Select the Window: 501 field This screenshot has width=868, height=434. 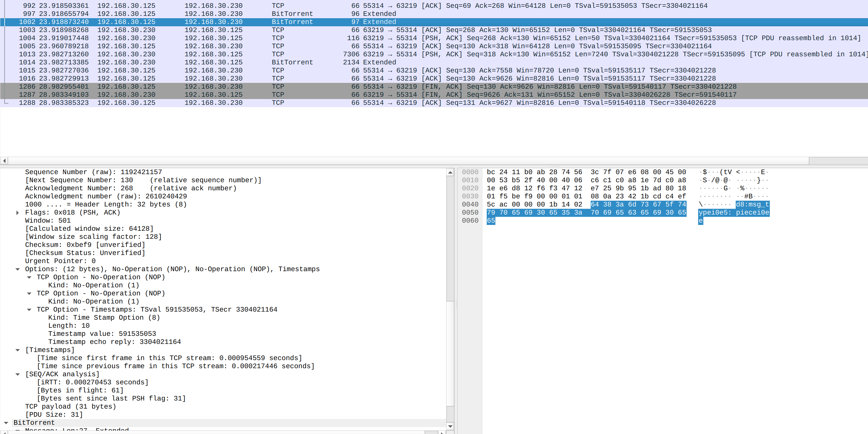click(48, 221)
